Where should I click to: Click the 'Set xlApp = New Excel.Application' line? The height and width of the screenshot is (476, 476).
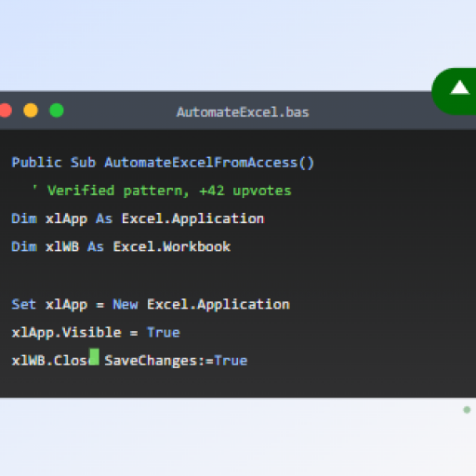pos(151,305)
